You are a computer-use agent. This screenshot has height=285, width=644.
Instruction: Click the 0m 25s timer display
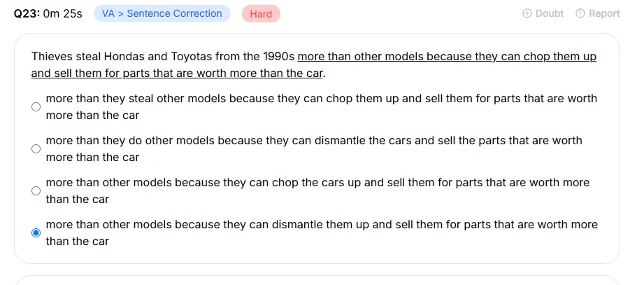(x=62, y=13)
